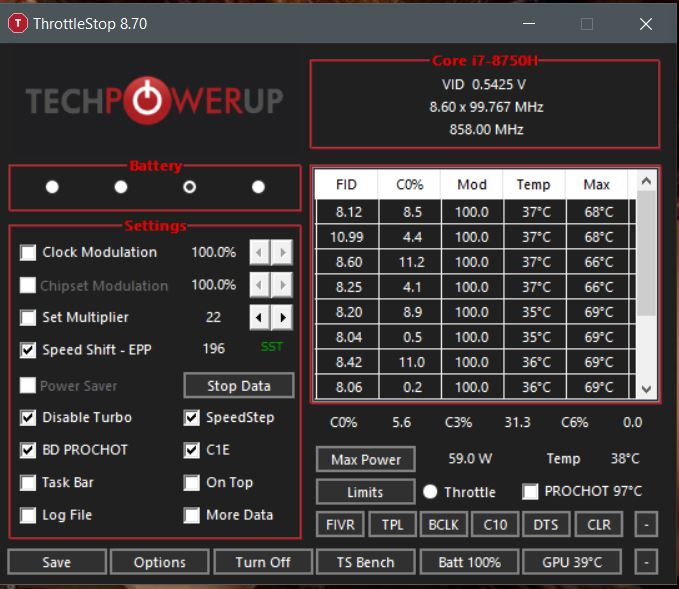
Task: Uncheck the C1E option
Action: click(x=191, y=450)
